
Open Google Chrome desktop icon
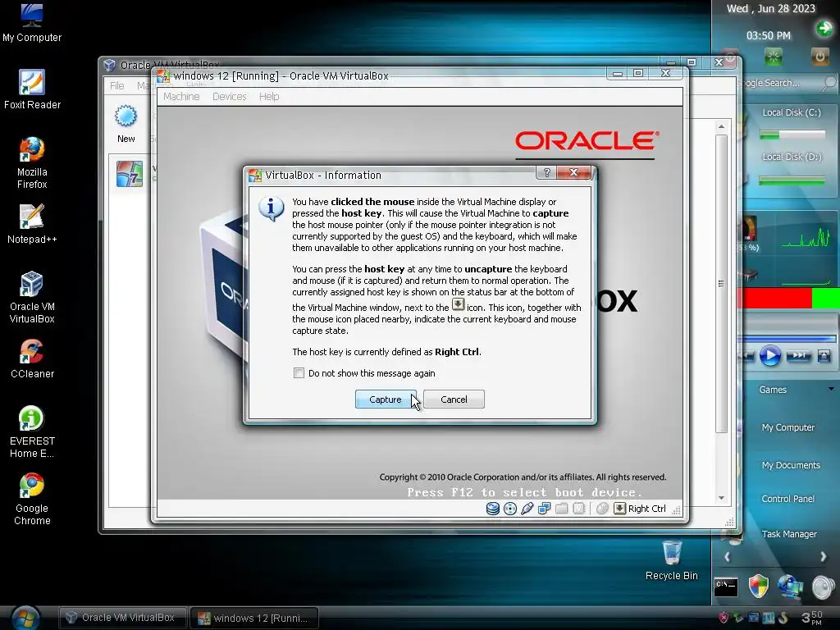pyautogui.click(x=32, y=500)
